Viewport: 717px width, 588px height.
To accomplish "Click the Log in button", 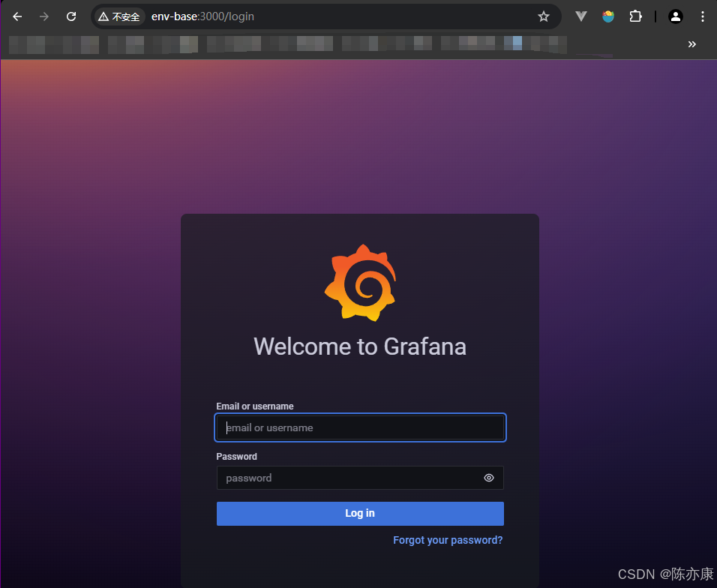I will [x=360, y=514].
